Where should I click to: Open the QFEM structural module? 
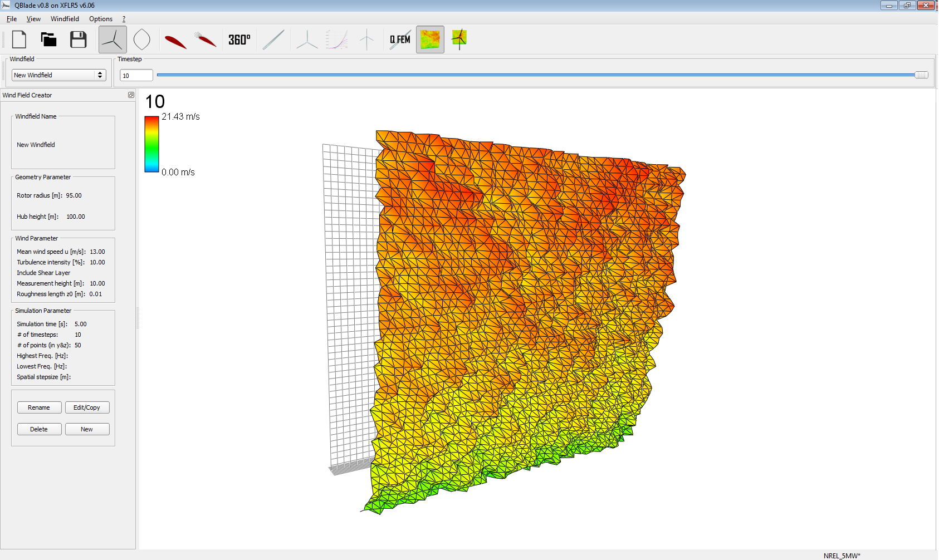400,40
